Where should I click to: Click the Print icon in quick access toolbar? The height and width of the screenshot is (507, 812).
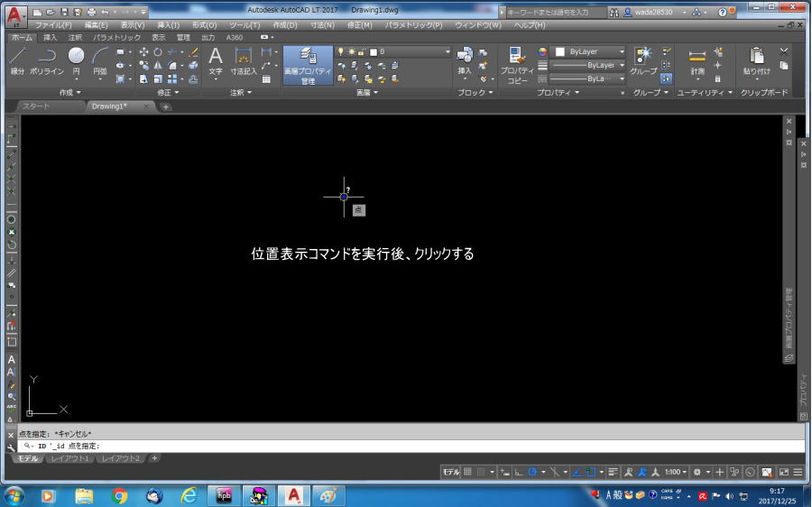(x=91, y=12)
